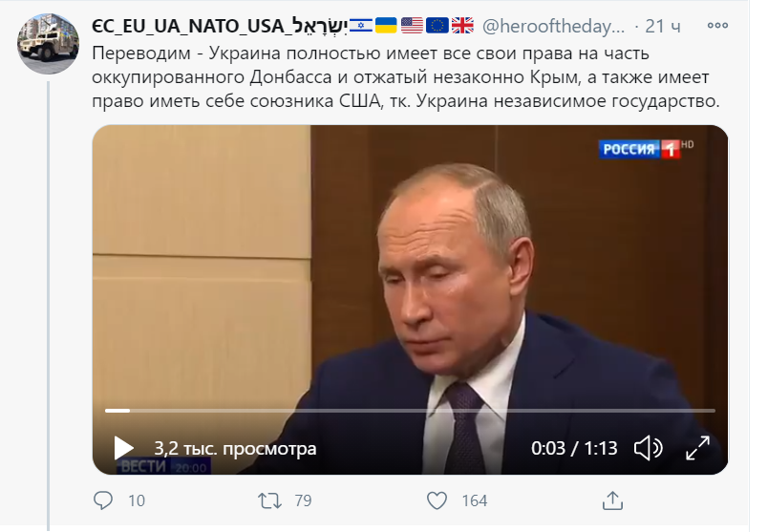
Task: Click the 21 ч timestamp link
Action: [663, 26]
